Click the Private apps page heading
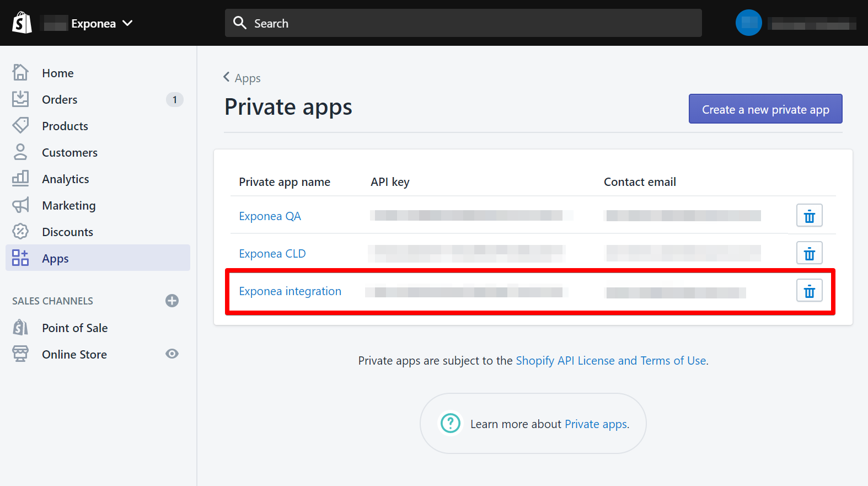This screenshot has width=868, height=486. pos(288,108)
